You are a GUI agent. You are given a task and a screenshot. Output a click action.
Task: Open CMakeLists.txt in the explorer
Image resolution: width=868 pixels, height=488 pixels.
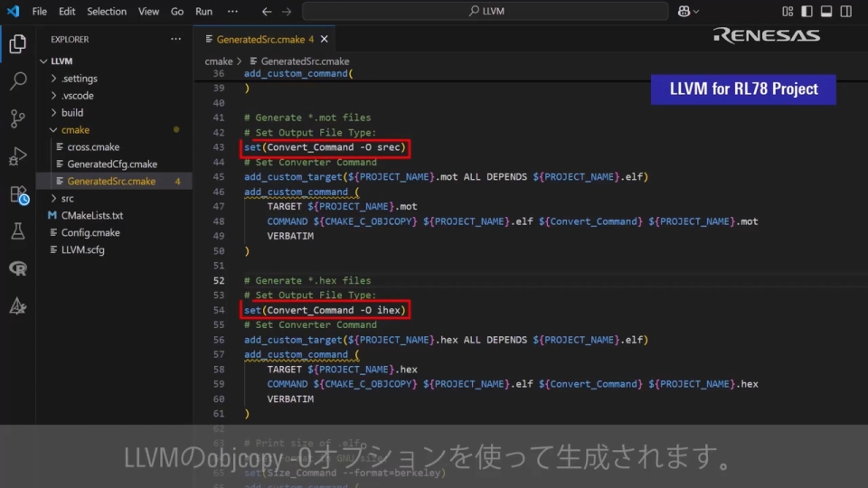(x=91, y=215)
